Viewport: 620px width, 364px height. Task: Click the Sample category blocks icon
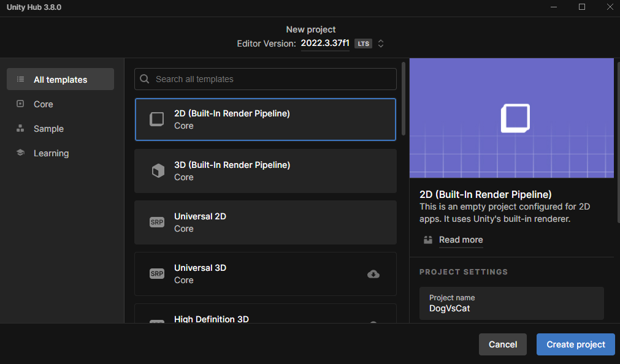click(x=20, y=128)
